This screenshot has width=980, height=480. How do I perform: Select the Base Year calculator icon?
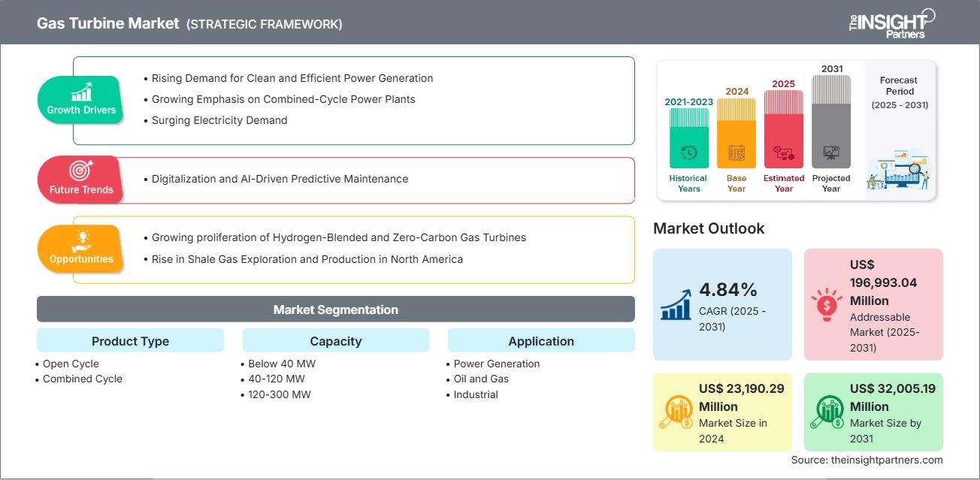(735, 152)
